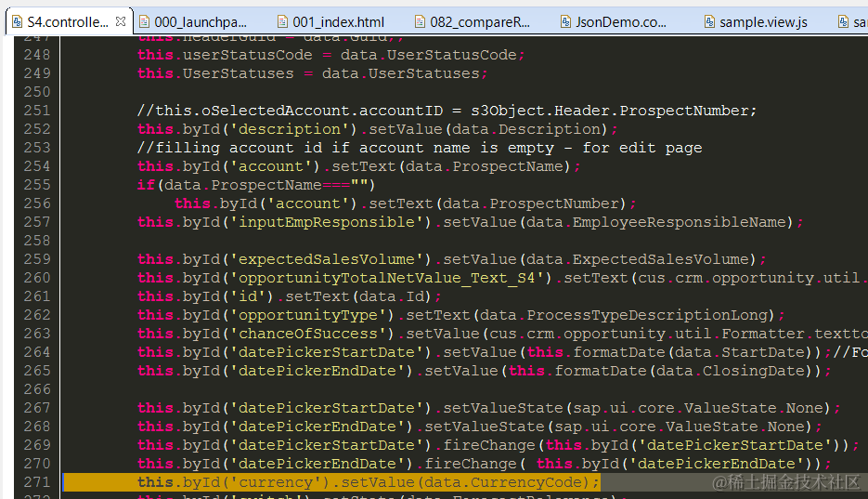Screen dimensions: 868x499
Task: Click JS file icon of sample.view.js tab
Action: [x=709, y=21]
